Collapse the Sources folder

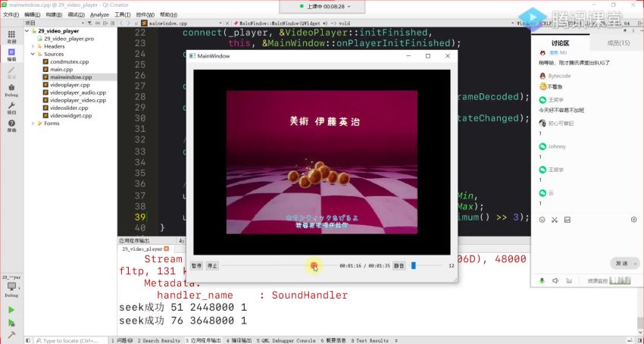point(33,54)
